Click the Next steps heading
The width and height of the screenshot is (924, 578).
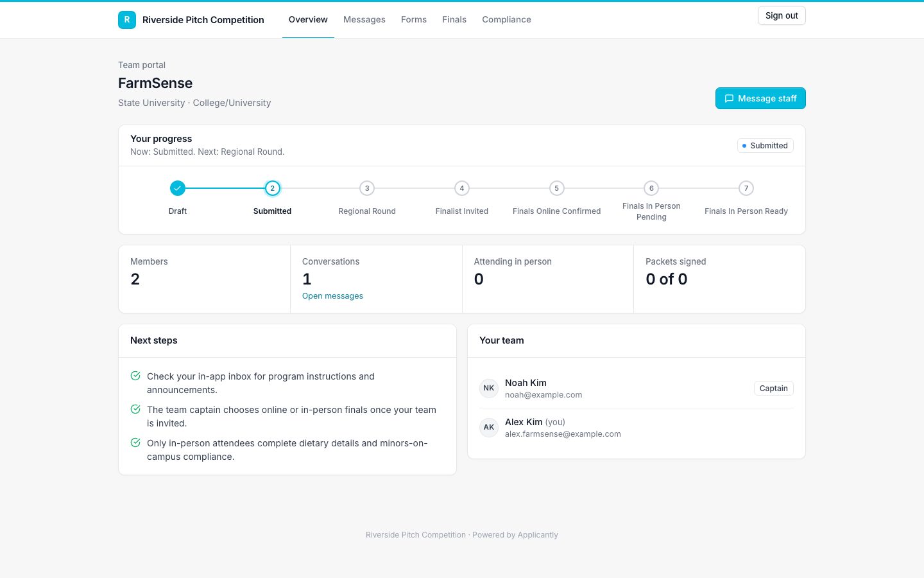154,340
